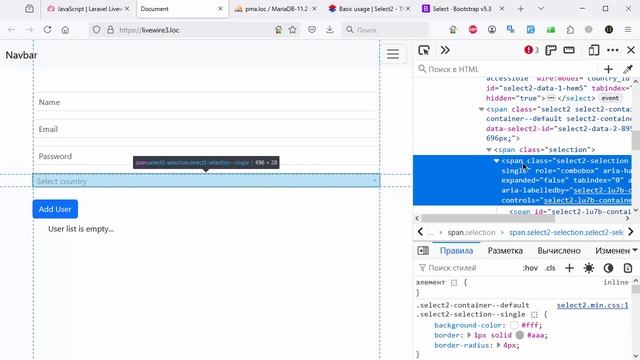List all tabs dropdown chevron
The image size is (640, 360).
540,9
